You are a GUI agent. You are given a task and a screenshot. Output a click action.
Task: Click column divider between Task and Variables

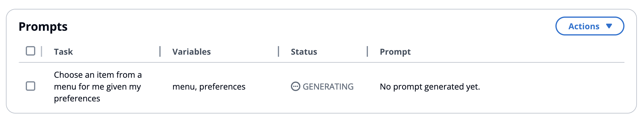click(160, 51)
